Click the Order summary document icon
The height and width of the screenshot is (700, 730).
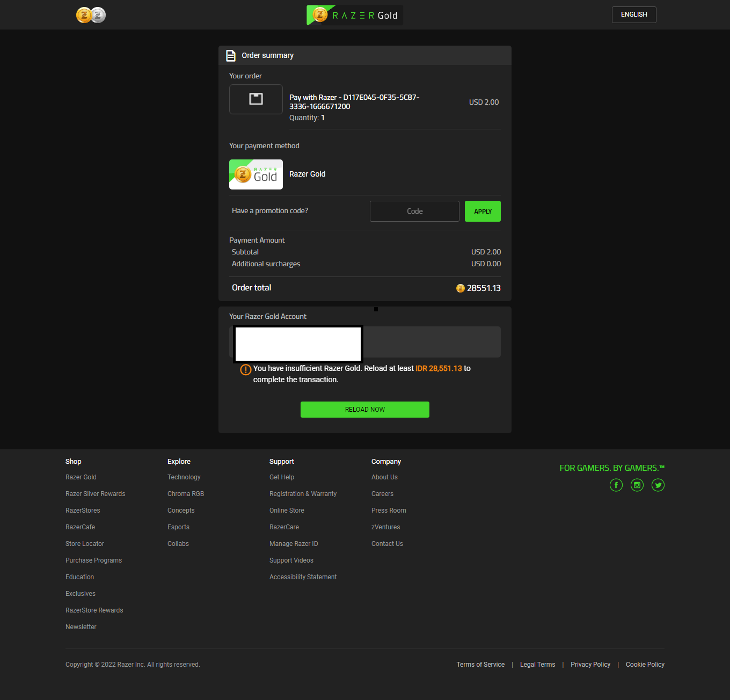(x=231, y=55)
